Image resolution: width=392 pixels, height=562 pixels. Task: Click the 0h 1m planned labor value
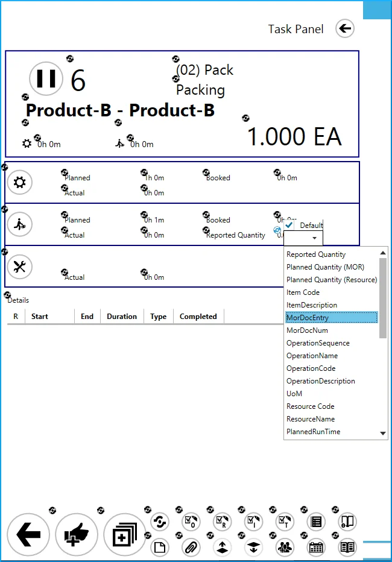[x=154, y=220]
